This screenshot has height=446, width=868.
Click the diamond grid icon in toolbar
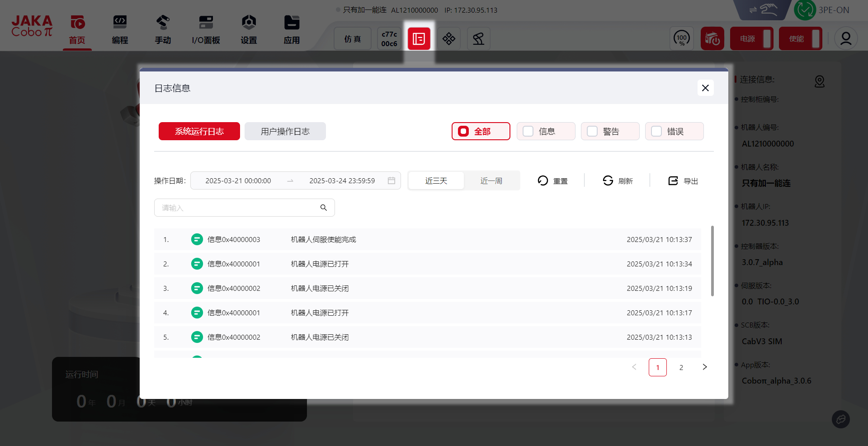[448, 39]
